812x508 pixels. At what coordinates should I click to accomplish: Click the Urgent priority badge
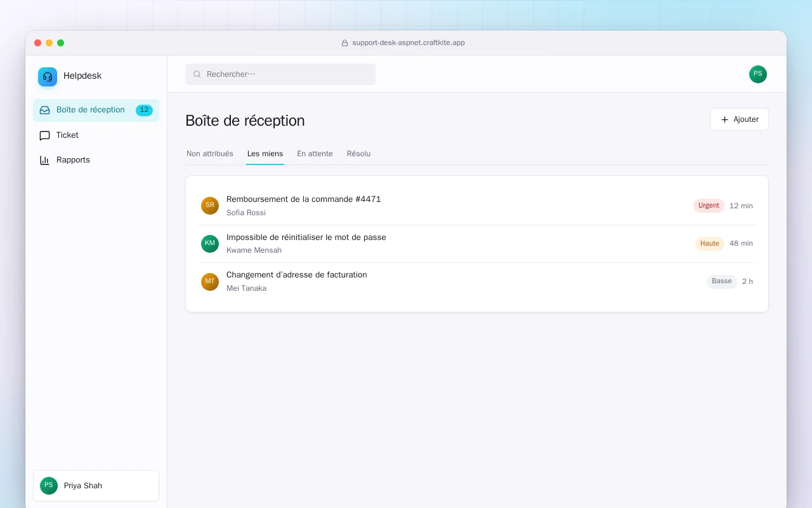coord(709,206)
